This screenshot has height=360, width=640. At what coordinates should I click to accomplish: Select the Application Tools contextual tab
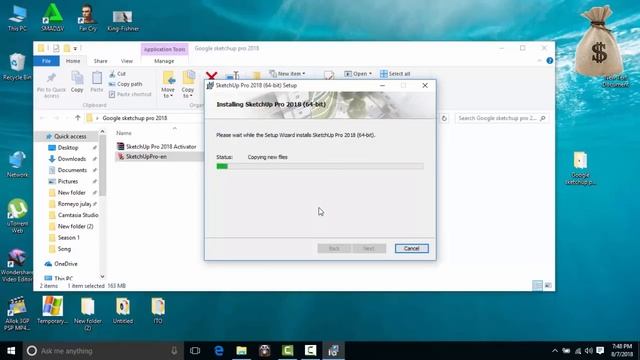pyautogui.click(x=164, y=49)
